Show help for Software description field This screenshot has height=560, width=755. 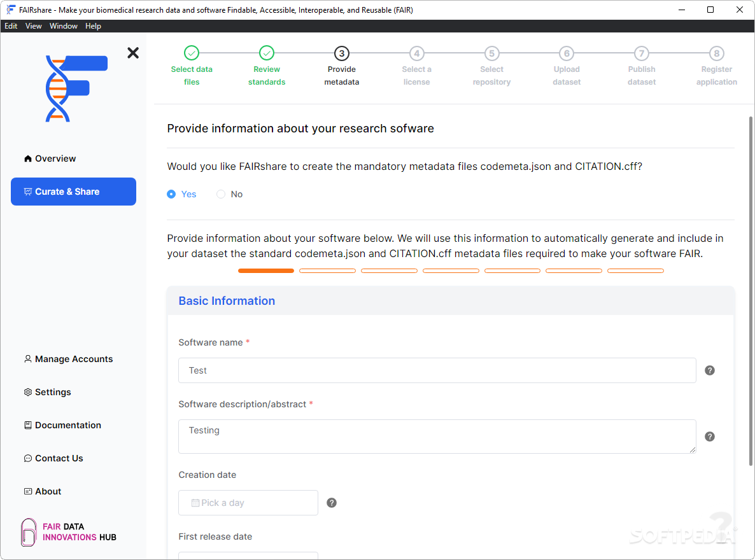[x=710, y=437]
